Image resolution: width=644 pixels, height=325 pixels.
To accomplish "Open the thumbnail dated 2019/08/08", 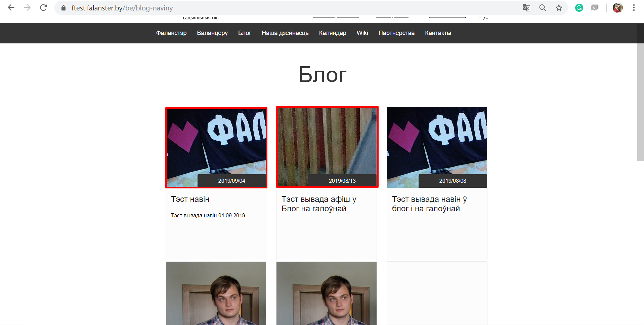I will (437, 147).
